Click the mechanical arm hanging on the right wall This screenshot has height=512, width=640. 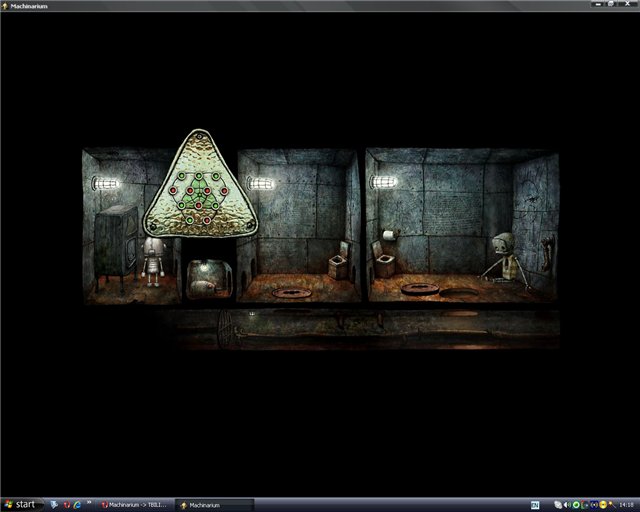click(x=548, y=253)
